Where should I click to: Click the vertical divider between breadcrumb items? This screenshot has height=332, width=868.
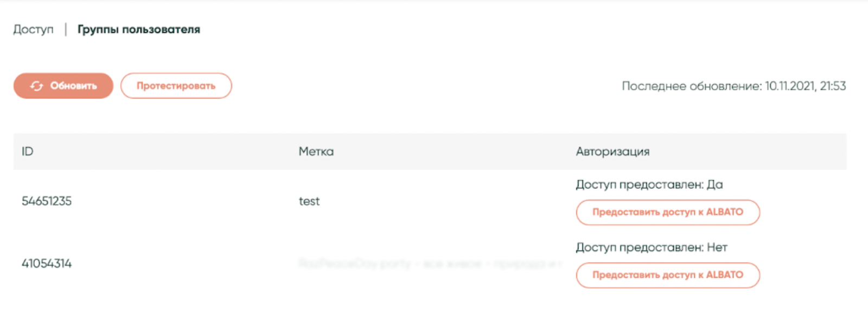pyautogui.click(x=66, y=29)
